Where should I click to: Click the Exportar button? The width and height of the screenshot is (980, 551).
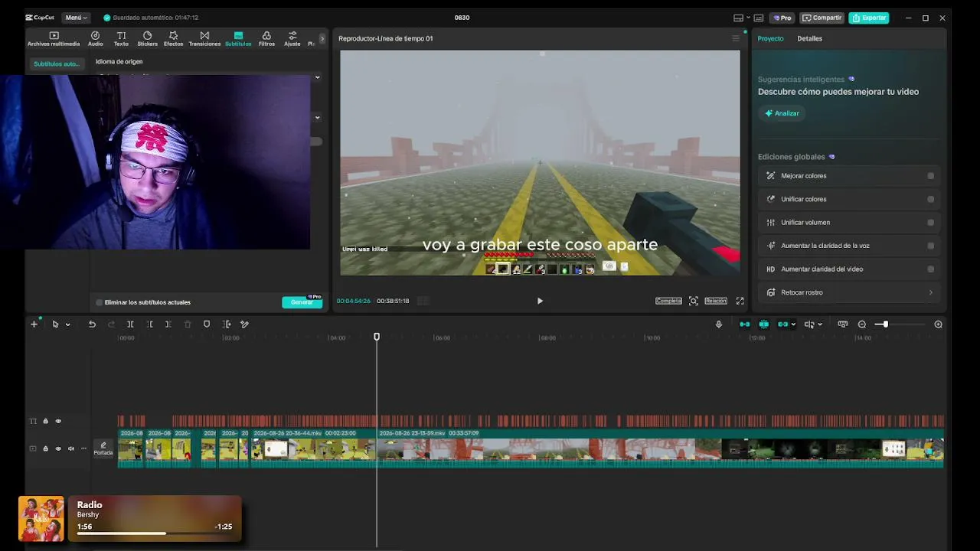(869, 18)
